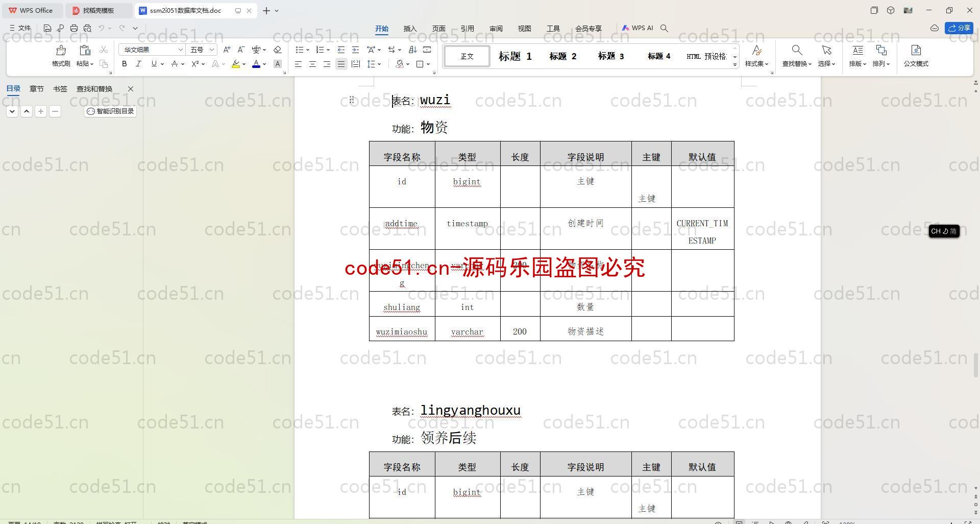Open the official document mode (公文模式) icon
The image size is (980, 524).
coord(916,50)
